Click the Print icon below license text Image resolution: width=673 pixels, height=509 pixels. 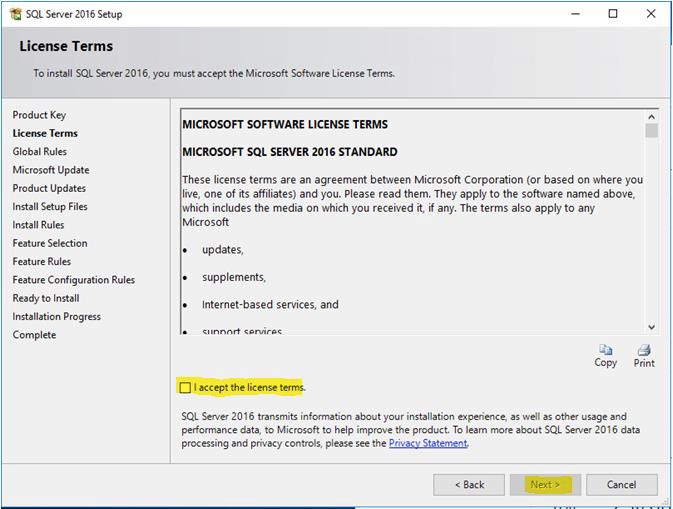click(644, 351)
